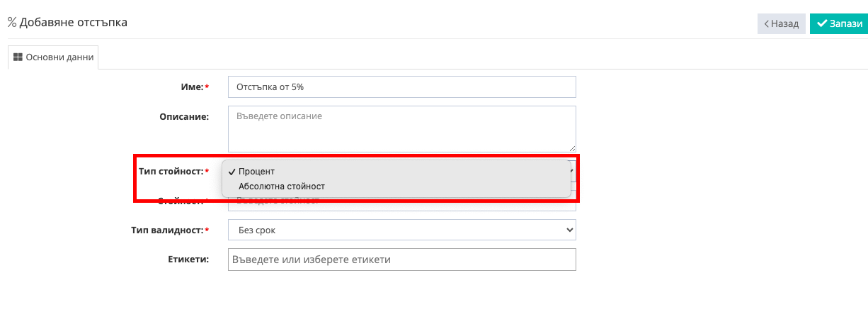Open the Основни данни tab
This screenshot has height=312, width=868.
(x=53, y=58)
